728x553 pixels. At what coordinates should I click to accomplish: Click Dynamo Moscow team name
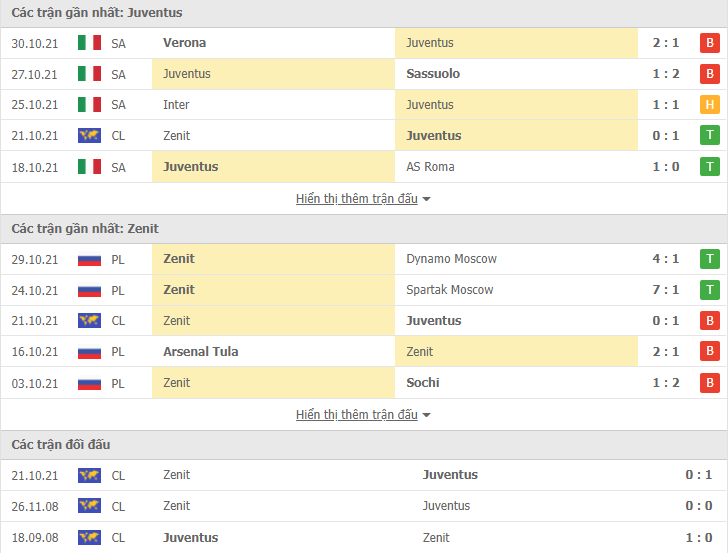click(x=451, y=259)
